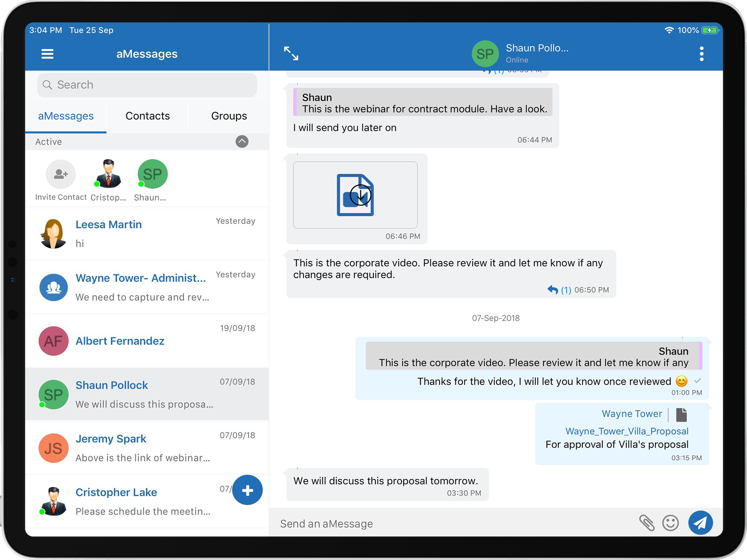Switch to the Contacts tab

[148, 116]
